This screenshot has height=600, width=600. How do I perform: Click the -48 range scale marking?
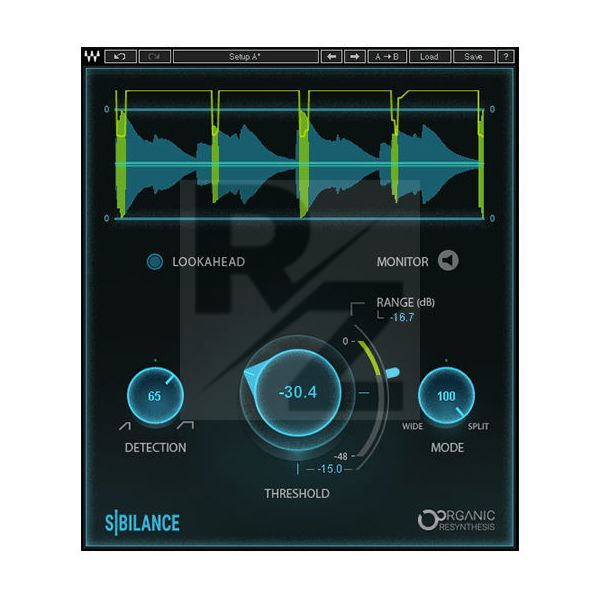341,456
